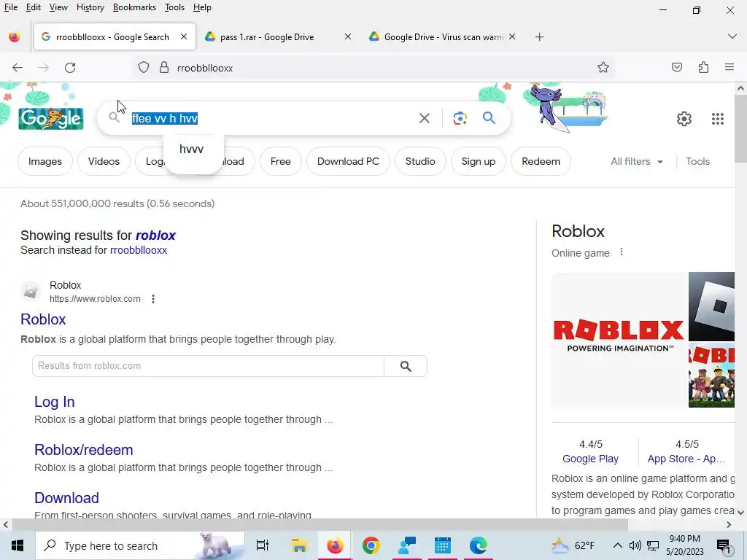747x560 pixels.
Task: Select the Download PC filter chip
Action: pos(348,161)
